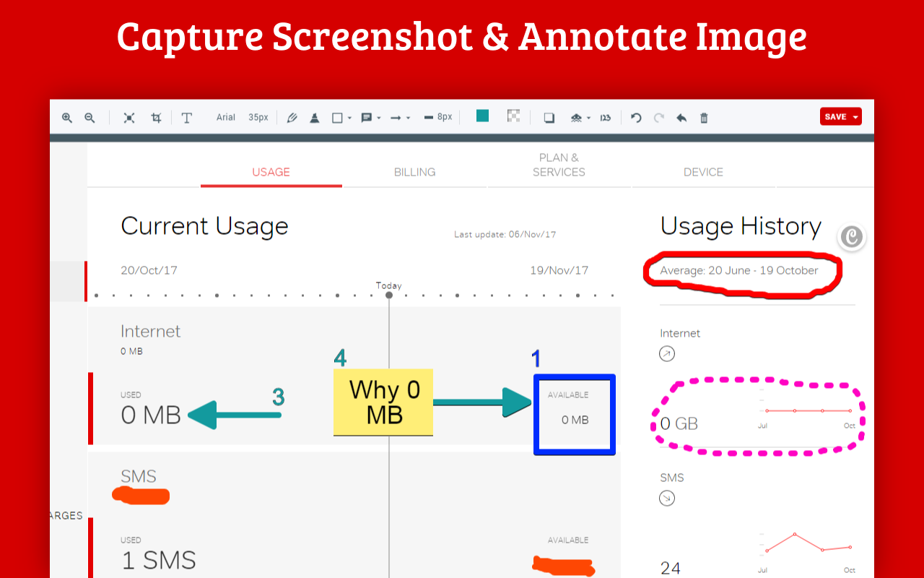This screenshot has width=924, height=578.
Task: Select the Rectangle shape tool
Action: tap(337, 118)
